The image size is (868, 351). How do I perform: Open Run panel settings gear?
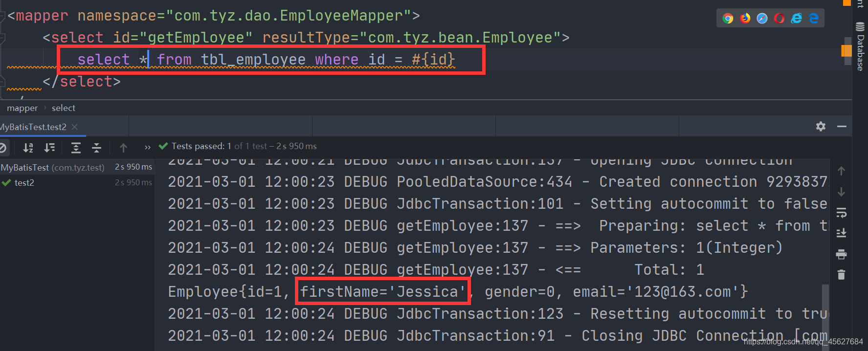pos(821,127)
